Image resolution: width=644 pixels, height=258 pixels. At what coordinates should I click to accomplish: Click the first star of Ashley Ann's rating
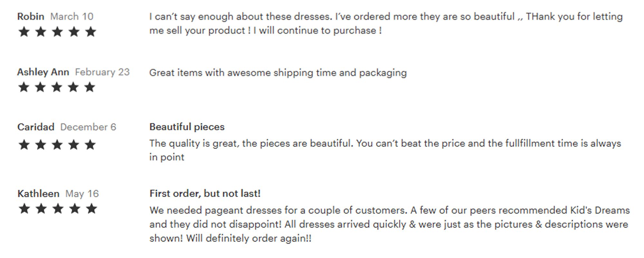24,87
